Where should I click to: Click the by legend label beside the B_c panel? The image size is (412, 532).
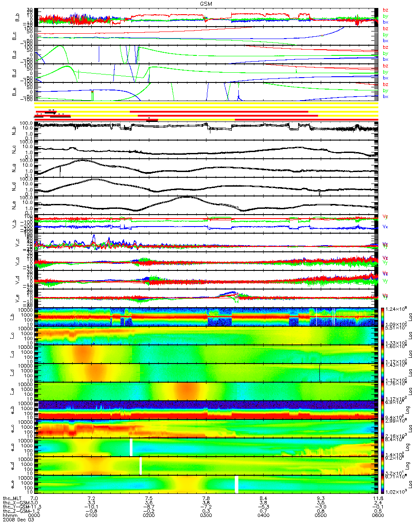click(385, 35)
